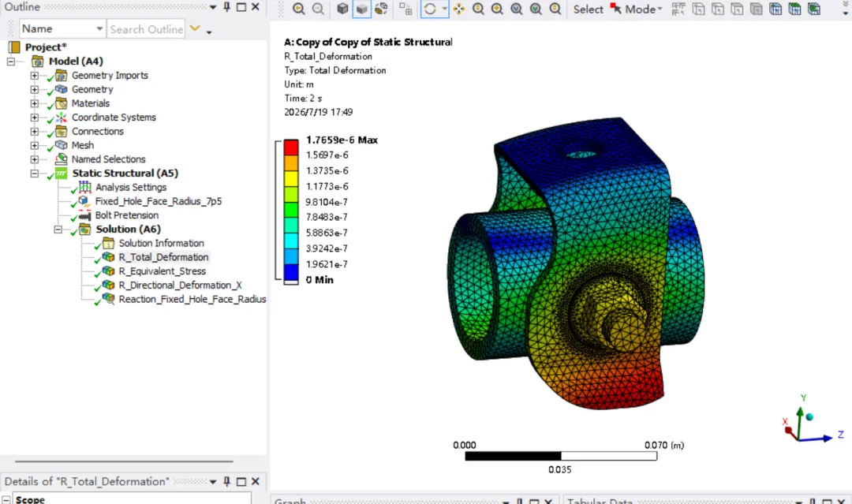Open the toolbar overflow chevron
The height and width of the screenshot is (504, 852).
(846, 9)
